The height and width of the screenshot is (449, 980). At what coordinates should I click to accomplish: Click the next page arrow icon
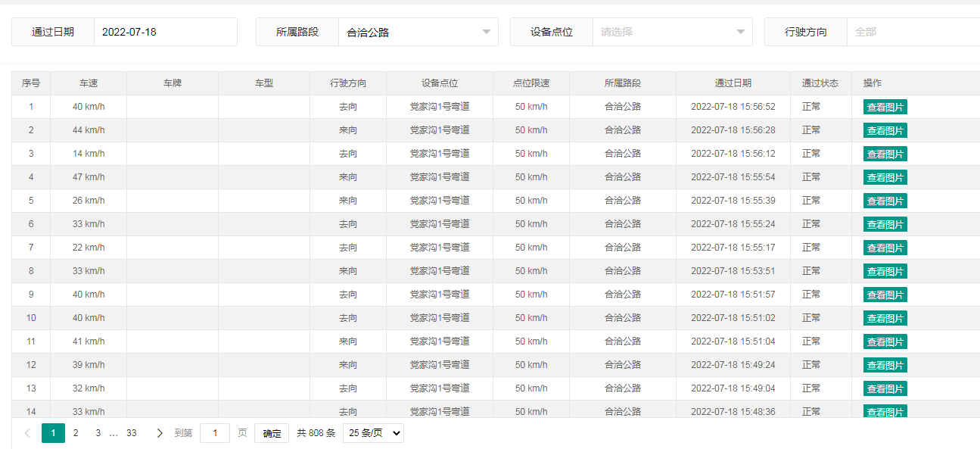160,433
